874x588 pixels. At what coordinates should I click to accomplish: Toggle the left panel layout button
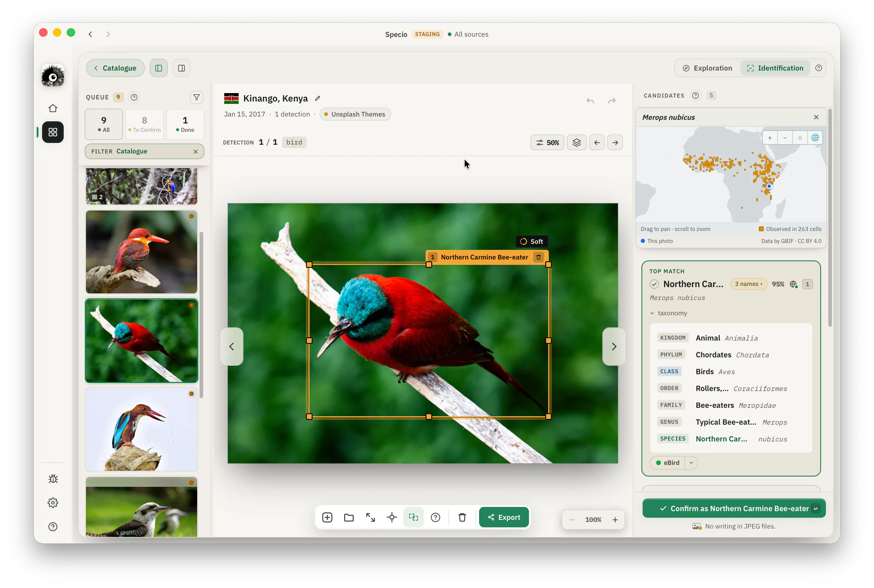pyautogui.click(x=159, y=68)
